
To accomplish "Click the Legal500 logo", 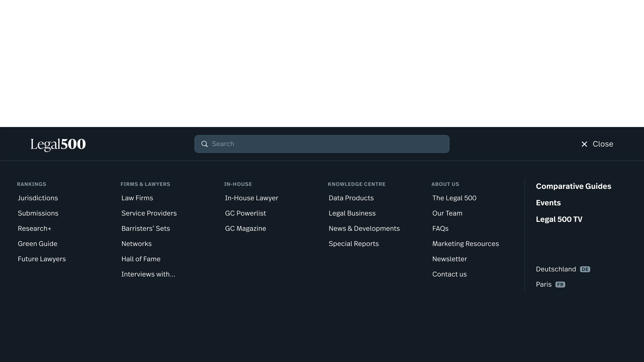I will tap(58, 144).
